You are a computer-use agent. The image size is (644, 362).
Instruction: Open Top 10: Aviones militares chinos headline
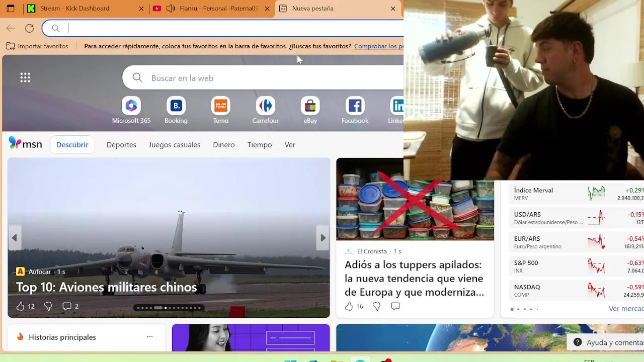107,287
